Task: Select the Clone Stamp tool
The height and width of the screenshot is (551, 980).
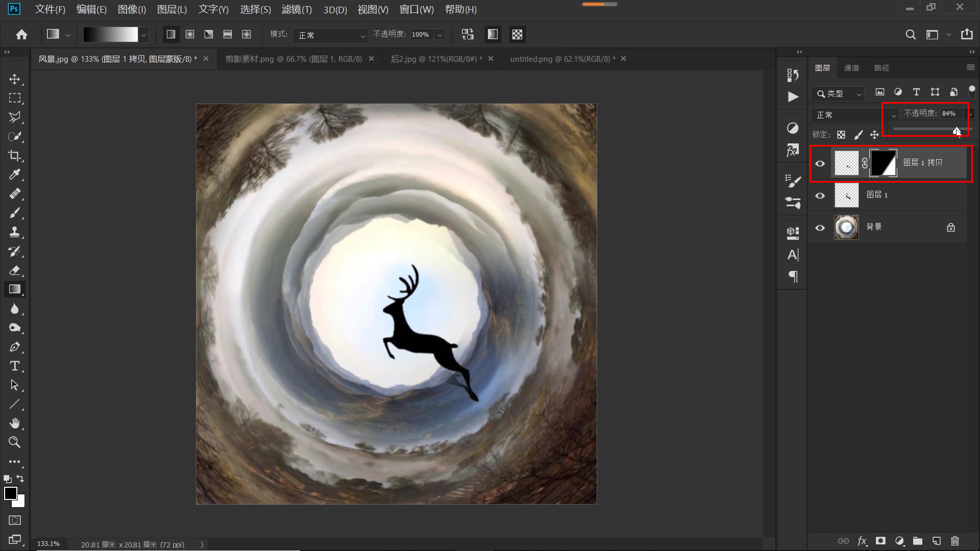Action: (14, 232)
